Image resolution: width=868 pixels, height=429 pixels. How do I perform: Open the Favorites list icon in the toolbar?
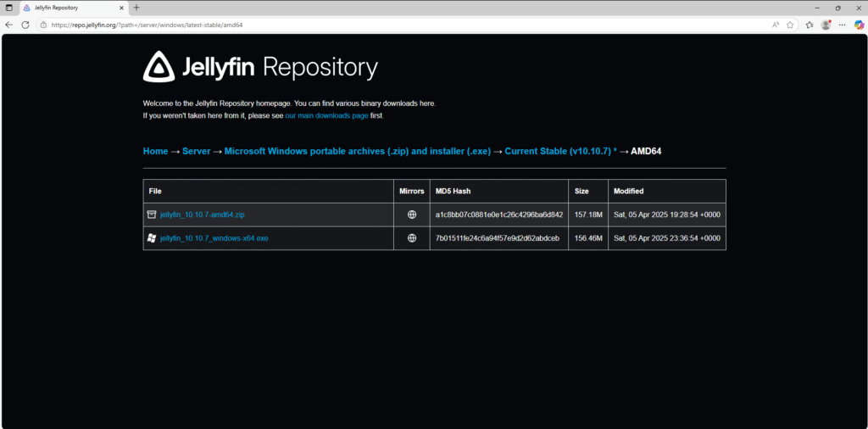click(810, 25)
